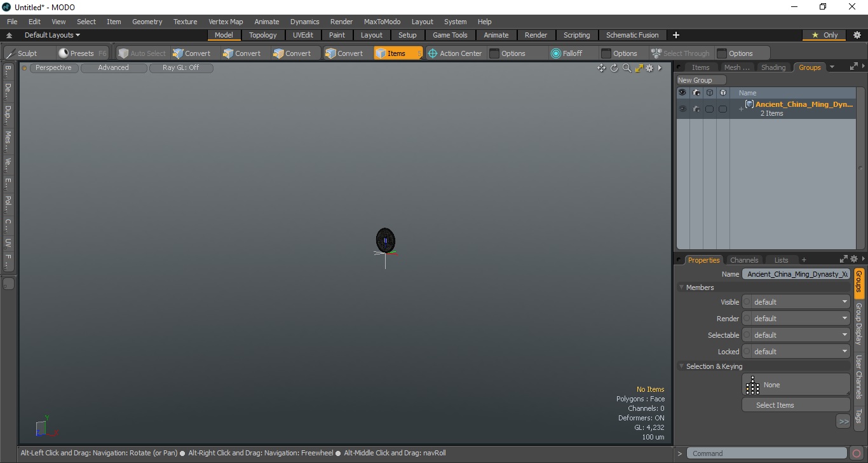Viewport: 868px width, 463px height.
Task: Open the Perspective view type dropdown
Action: coord(54,67)
